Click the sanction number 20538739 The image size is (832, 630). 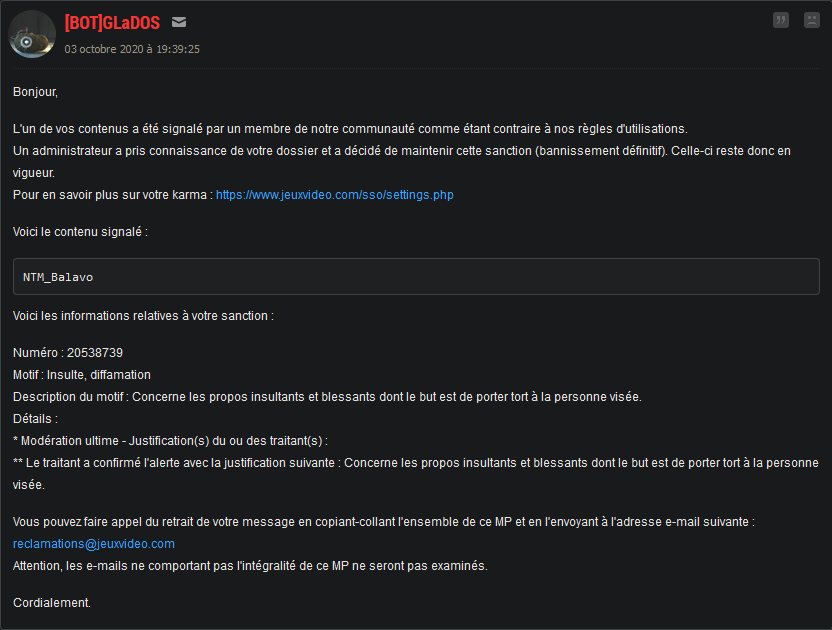click(95, 353)
